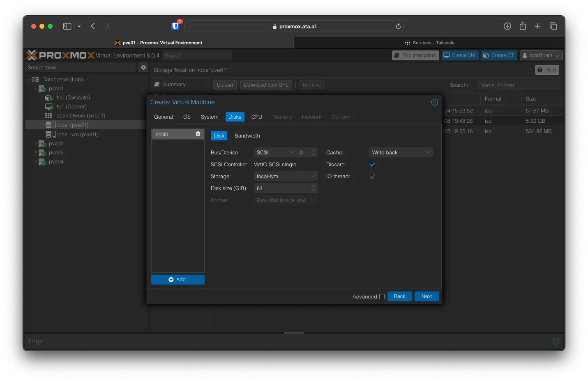Viewport: 588px width, 381px height.
Task: Toggle the Safari sidebar icon
Action: click(x=67, y=26)
